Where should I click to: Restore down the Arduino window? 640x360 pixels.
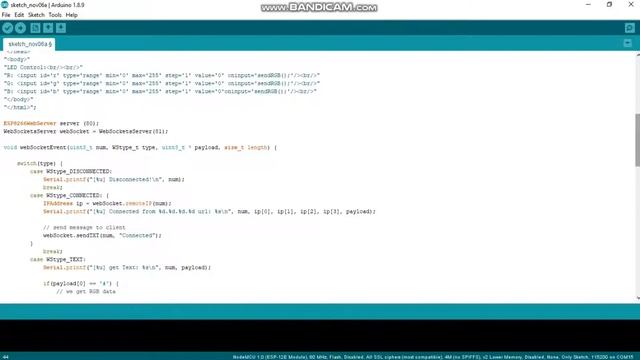[609, 4]
